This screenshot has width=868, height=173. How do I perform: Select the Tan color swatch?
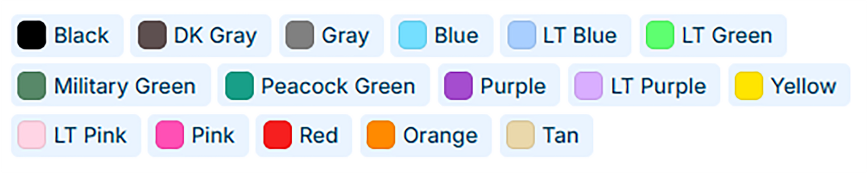coord(546,136)
